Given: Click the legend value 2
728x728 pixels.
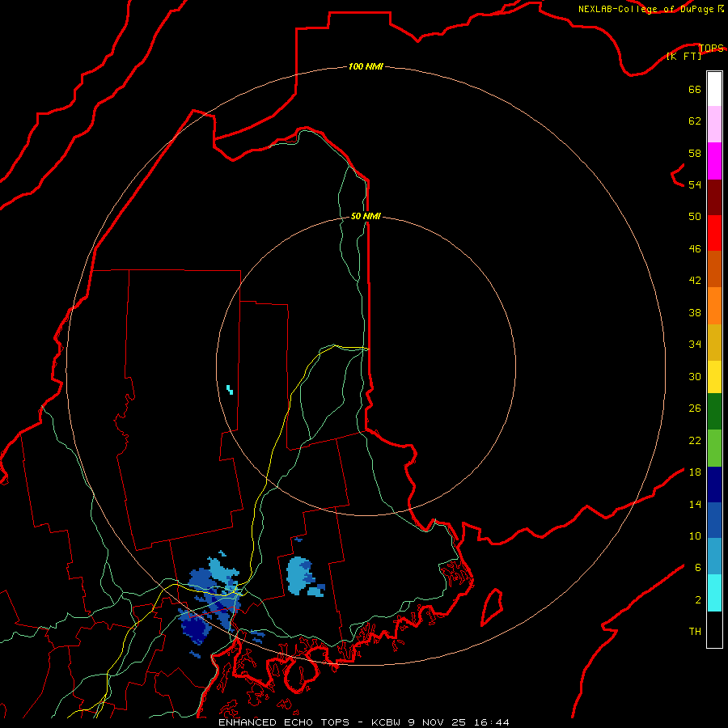Looking at the screenshot, I should [x=698, y=600].
